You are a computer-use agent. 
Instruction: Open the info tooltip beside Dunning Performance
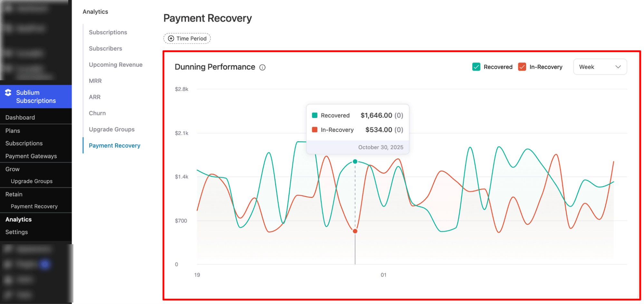tap(262, 67)
